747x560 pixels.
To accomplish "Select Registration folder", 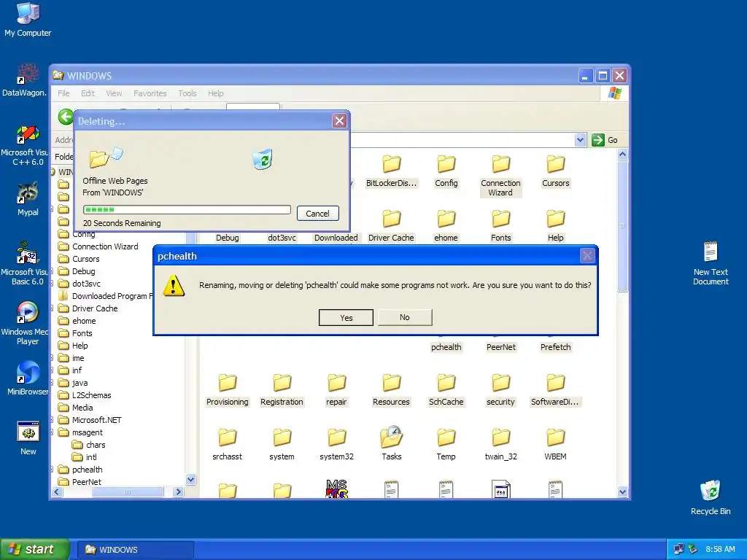I will (282, 391).
